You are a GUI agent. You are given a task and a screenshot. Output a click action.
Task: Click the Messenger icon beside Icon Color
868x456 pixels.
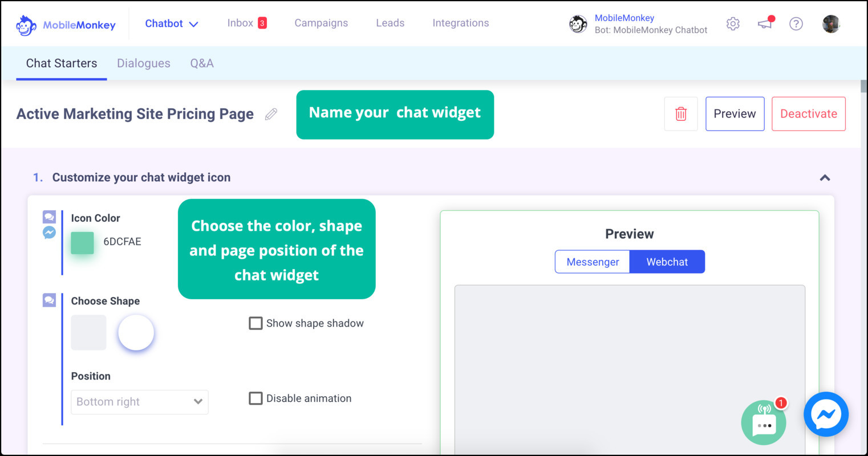49,232
